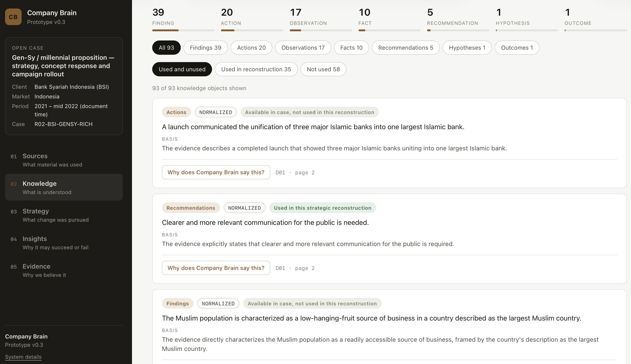Filter by Observations 17
This screenshot has width=631, height=364.
pos(303,48)
